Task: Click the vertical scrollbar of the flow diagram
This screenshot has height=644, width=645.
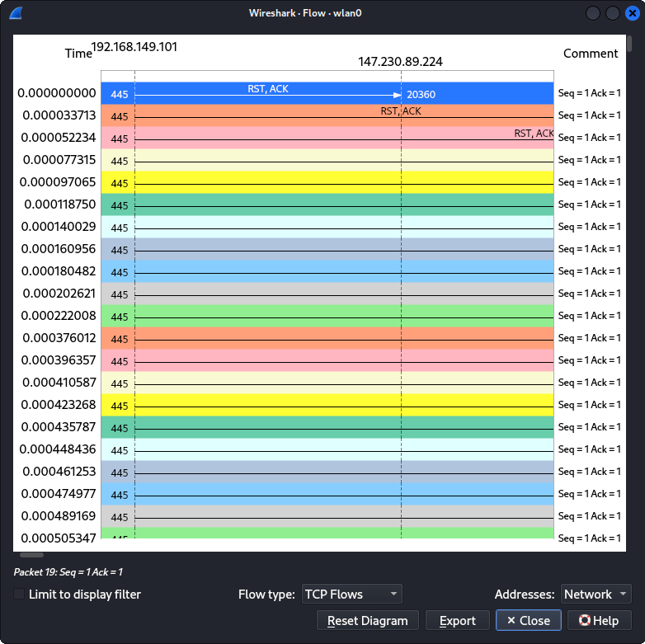Action: click(x=629, y=44)
